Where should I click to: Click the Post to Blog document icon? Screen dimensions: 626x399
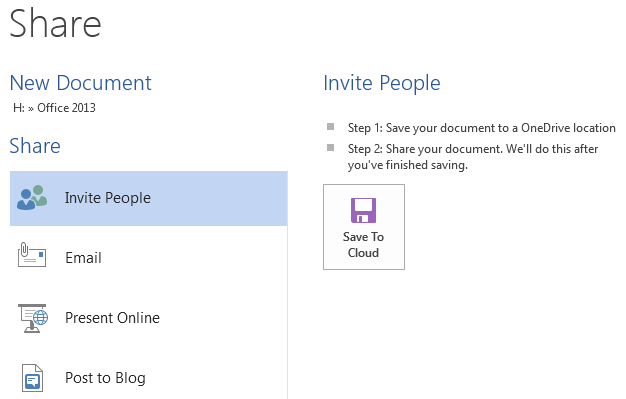(32, 378)
